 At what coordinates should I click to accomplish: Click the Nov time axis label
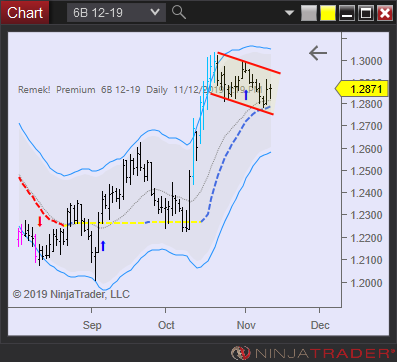(x=246, y=325)
